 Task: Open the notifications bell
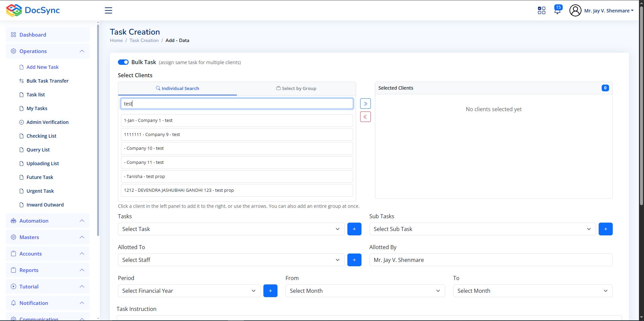(557, 10)
